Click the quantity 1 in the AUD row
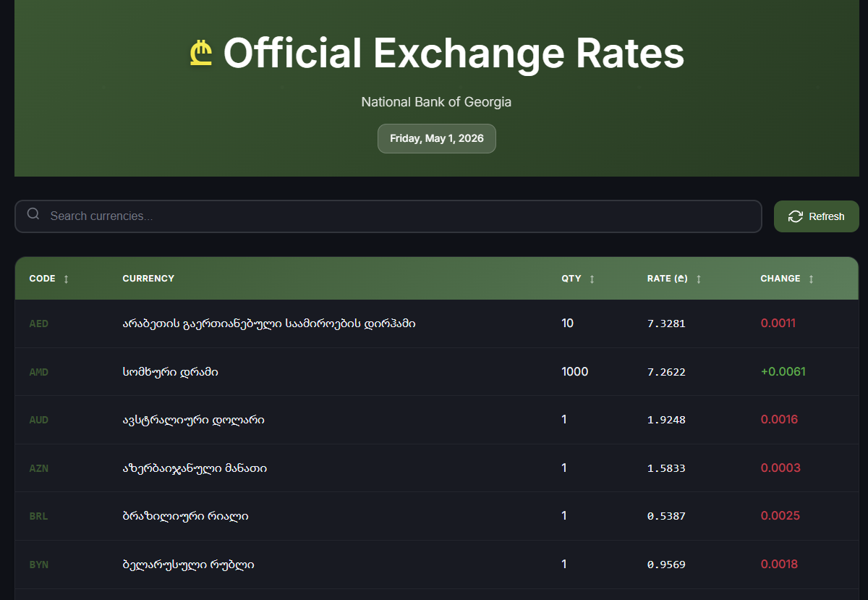This screenshot has height=600, width=868. click(564, 420)
